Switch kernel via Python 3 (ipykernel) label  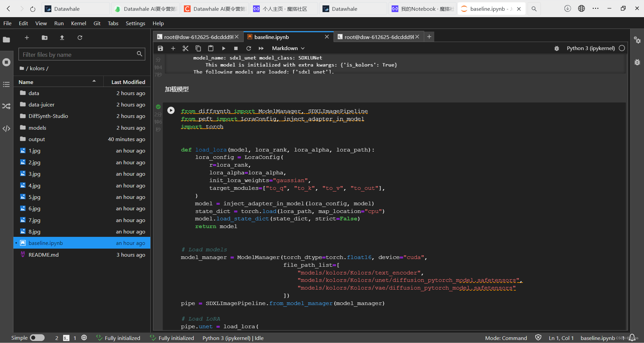[x=591, y=48]
